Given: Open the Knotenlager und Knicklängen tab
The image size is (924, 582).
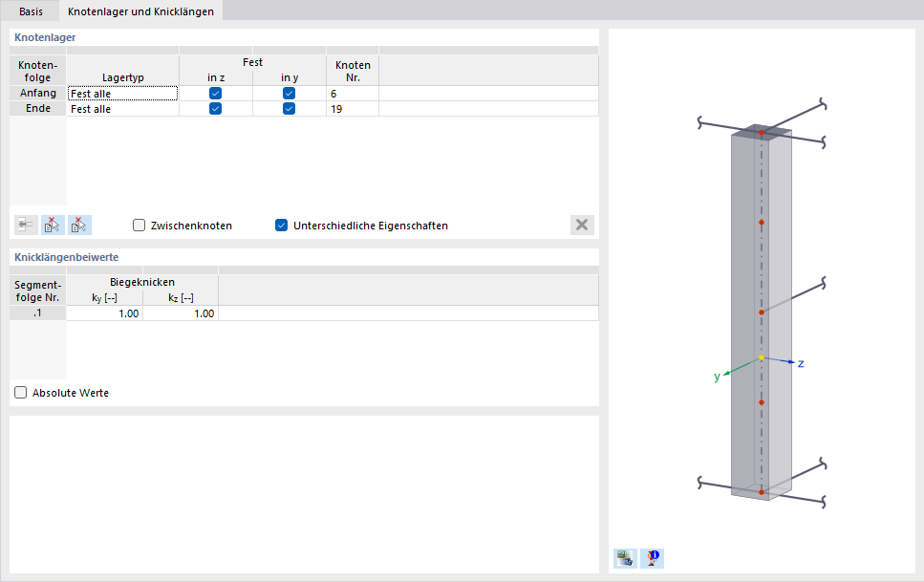Looking at the screenshot, I should pos(140,11).
